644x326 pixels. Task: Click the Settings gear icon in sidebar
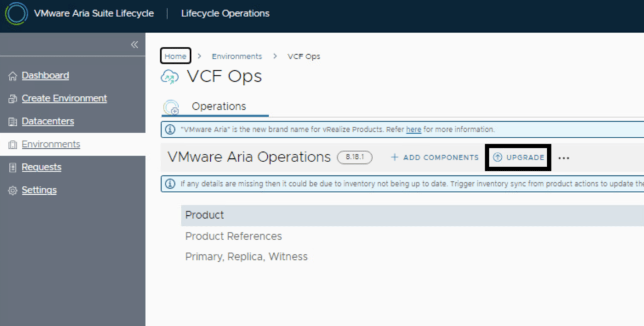coord(13,190)
